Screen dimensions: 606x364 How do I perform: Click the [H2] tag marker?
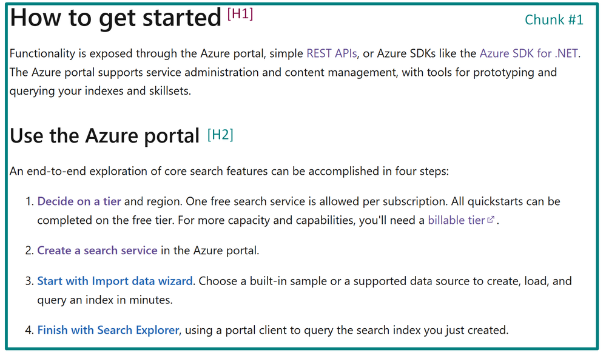(x=220, y=135)
